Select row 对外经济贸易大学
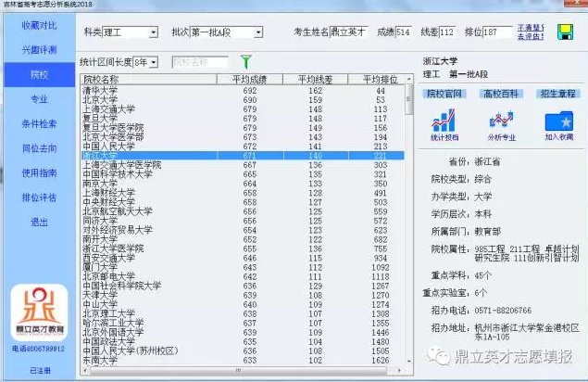588x382 pixels. (x=243, y=230)
